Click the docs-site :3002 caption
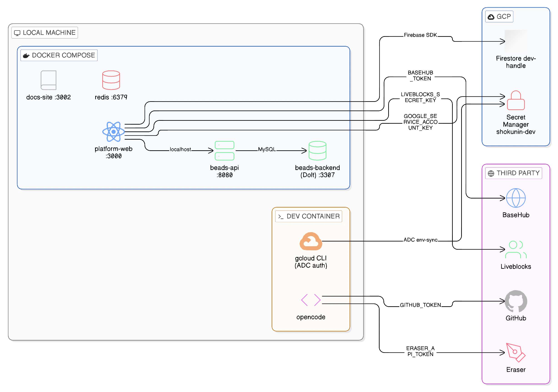 tap(49, 97)
